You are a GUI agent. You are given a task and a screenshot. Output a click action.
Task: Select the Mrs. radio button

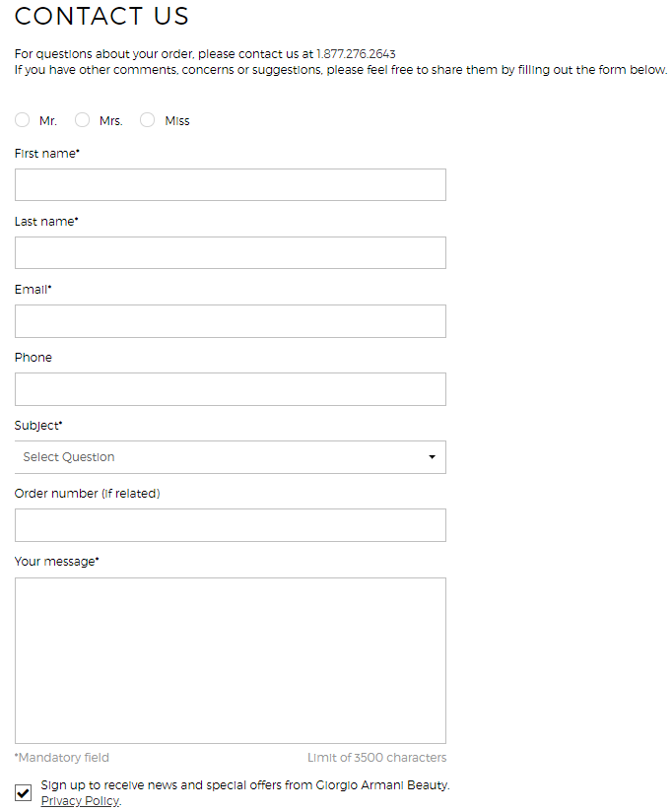(82, 120)
